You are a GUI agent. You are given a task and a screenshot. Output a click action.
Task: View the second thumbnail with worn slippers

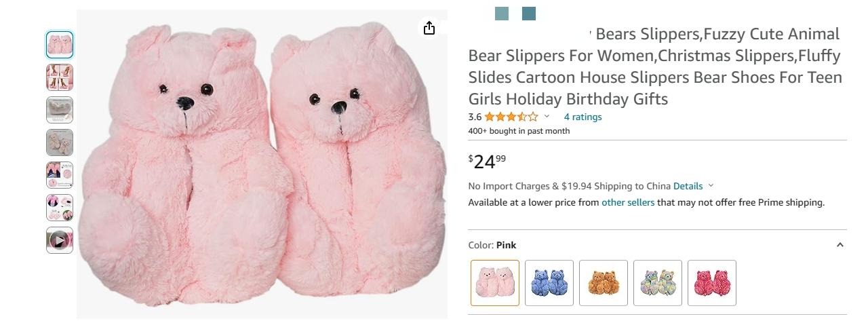pos(60,77)
